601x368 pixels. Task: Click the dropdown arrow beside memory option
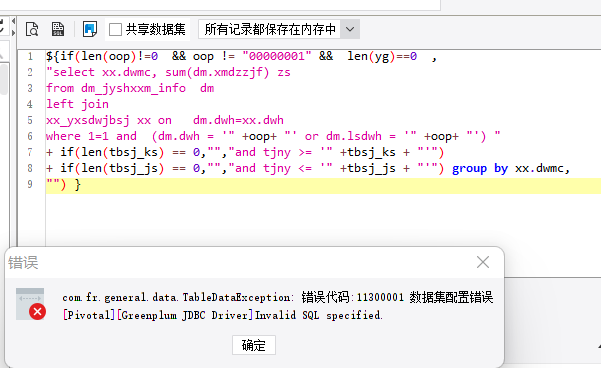350,29
